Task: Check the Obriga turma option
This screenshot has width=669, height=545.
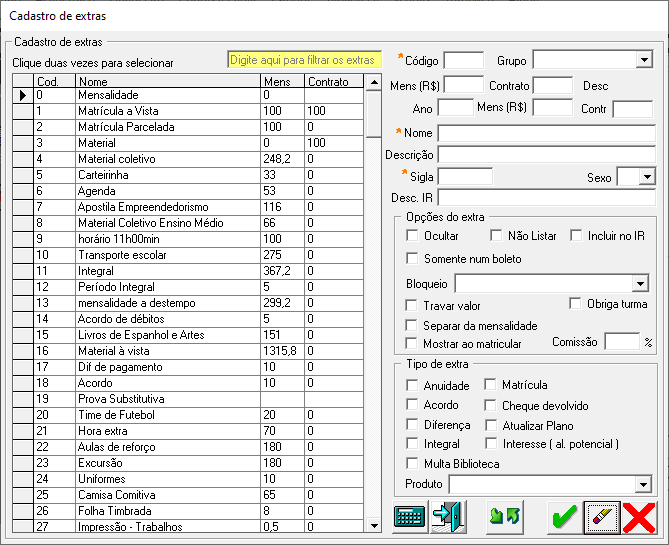Action: pyautogui.click(x=575, y=304)
